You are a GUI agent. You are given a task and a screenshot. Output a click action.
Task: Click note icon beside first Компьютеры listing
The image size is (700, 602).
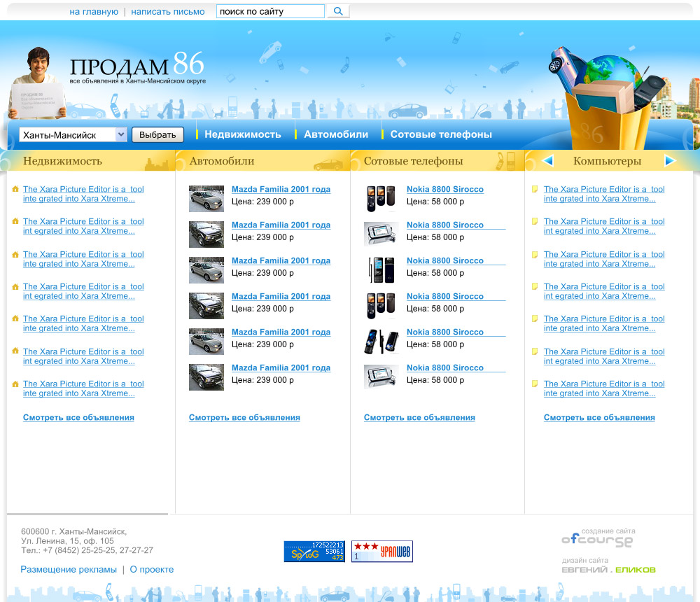click(x=535, y=189)
